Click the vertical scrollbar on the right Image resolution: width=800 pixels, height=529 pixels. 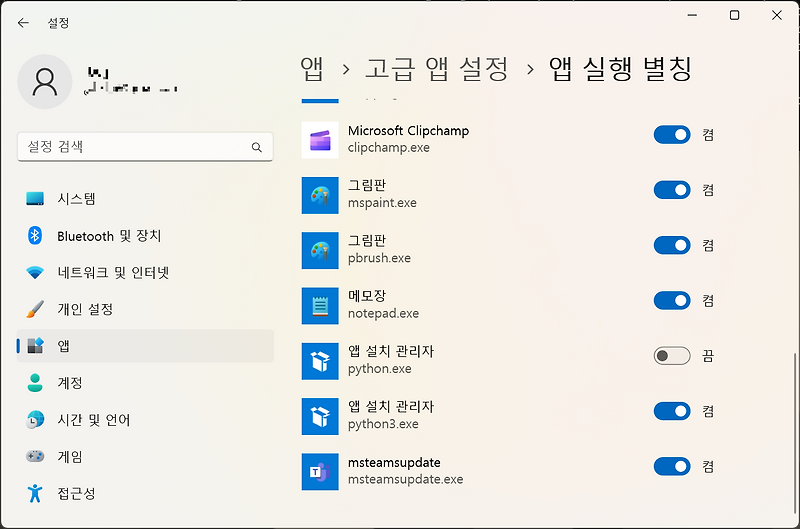(x=794, y=433)
